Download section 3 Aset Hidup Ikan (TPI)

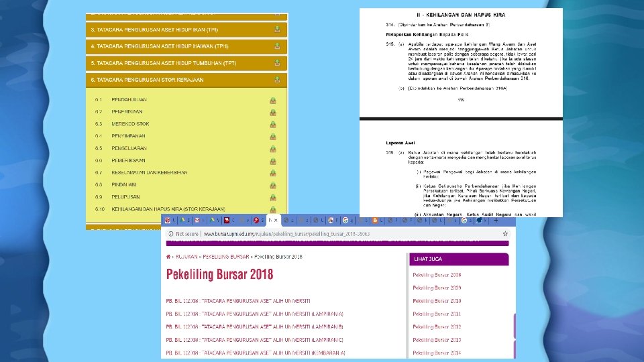click(x=277, y=29)
